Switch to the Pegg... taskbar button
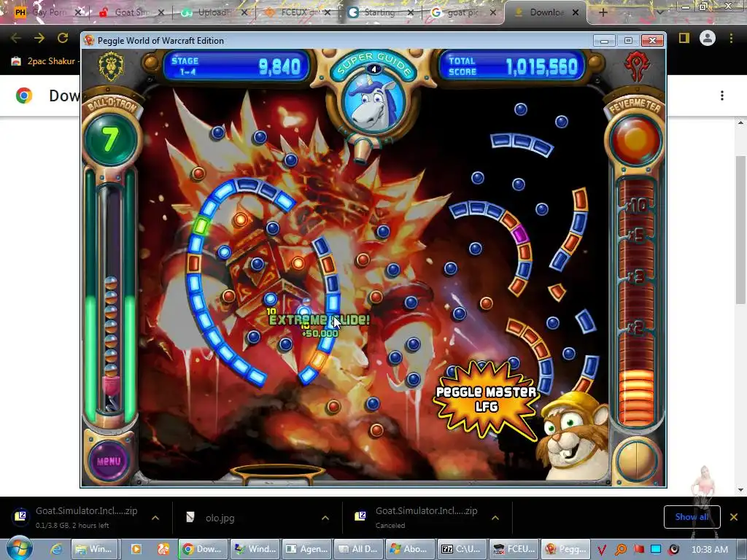 pyautogui.click(x=566, y=549)
